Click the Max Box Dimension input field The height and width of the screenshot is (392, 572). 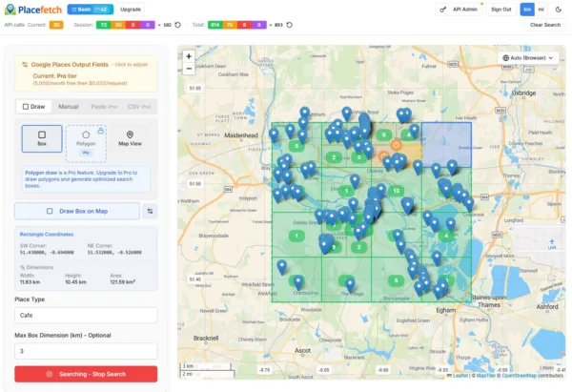(x=86, y=351)
